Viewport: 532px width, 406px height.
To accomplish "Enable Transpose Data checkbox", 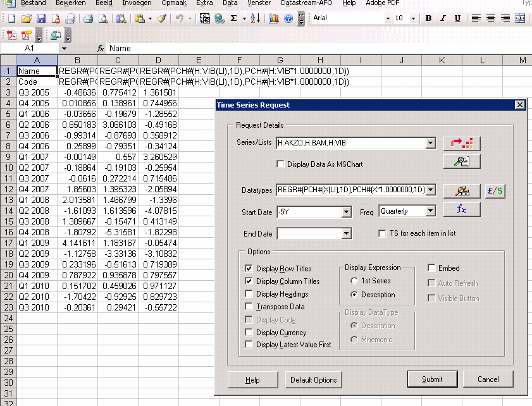I will click(x=249, y=307).
